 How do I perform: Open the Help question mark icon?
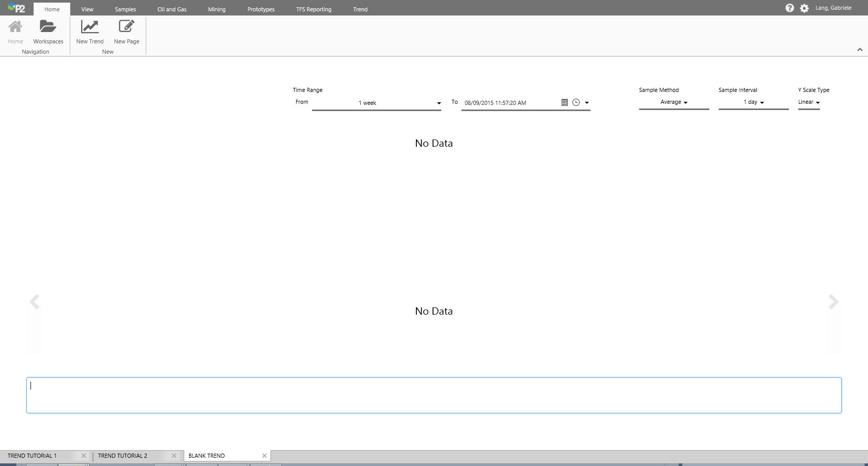point(789,8)
